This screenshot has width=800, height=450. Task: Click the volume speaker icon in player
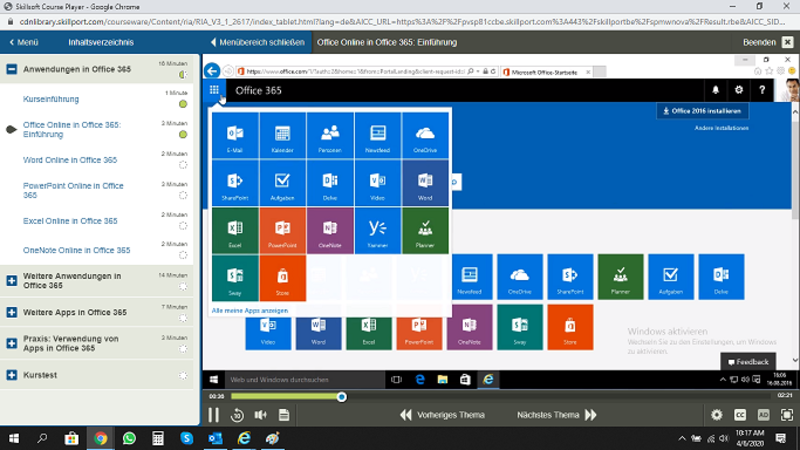click(x=261, y=415)
